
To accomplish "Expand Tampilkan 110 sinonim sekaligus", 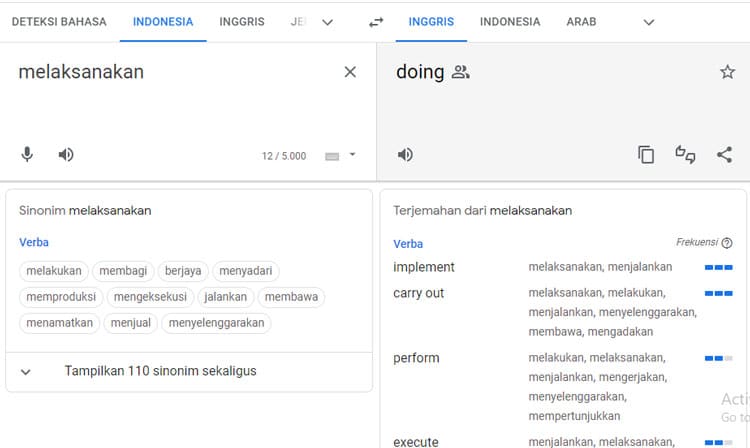I will [189, 371].
